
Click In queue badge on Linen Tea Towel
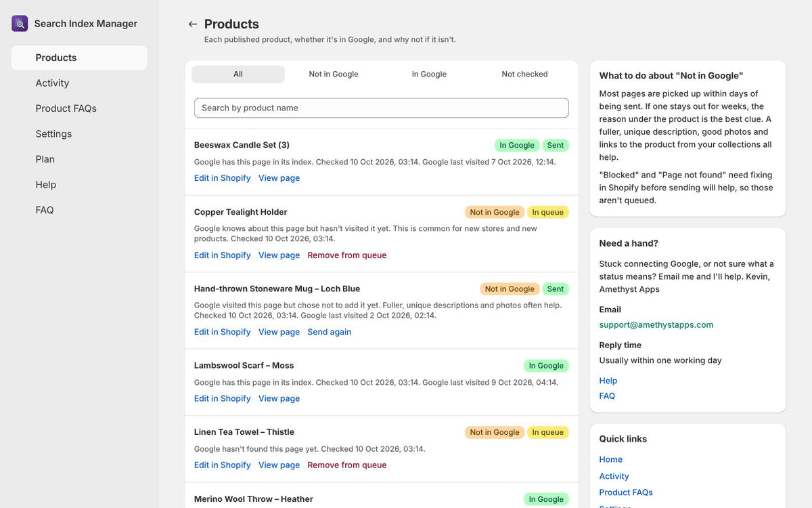pos(548,432)
